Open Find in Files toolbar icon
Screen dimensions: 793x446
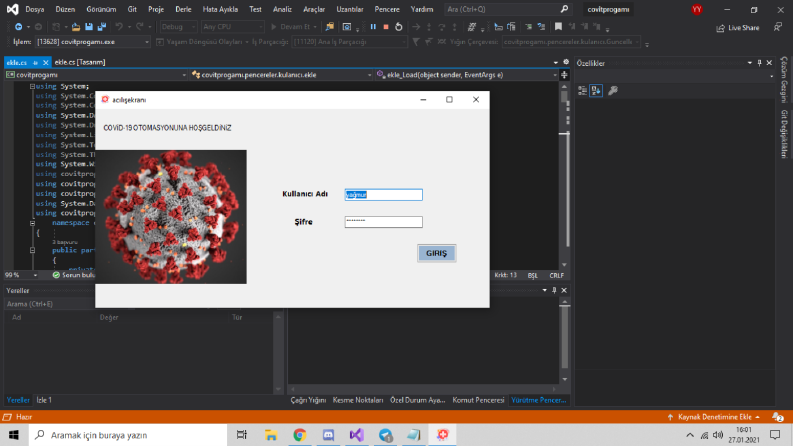[330, 27]
